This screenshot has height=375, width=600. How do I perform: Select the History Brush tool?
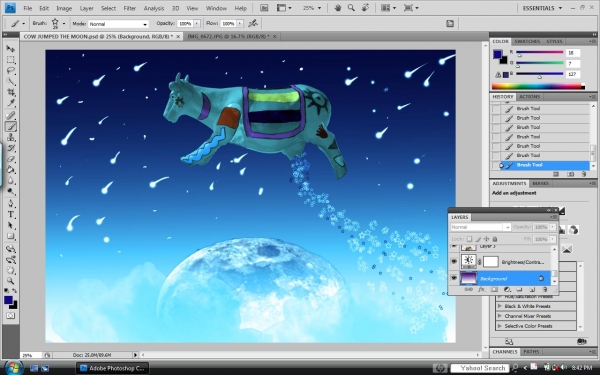(x=11, y=148)
